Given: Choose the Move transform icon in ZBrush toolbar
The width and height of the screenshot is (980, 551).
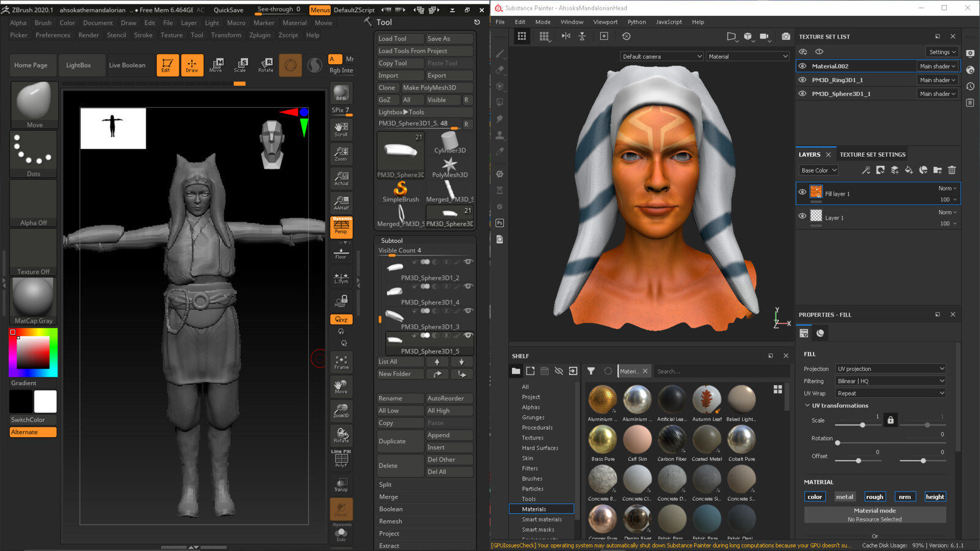Looking at the screenshot, I should [216, 65].
